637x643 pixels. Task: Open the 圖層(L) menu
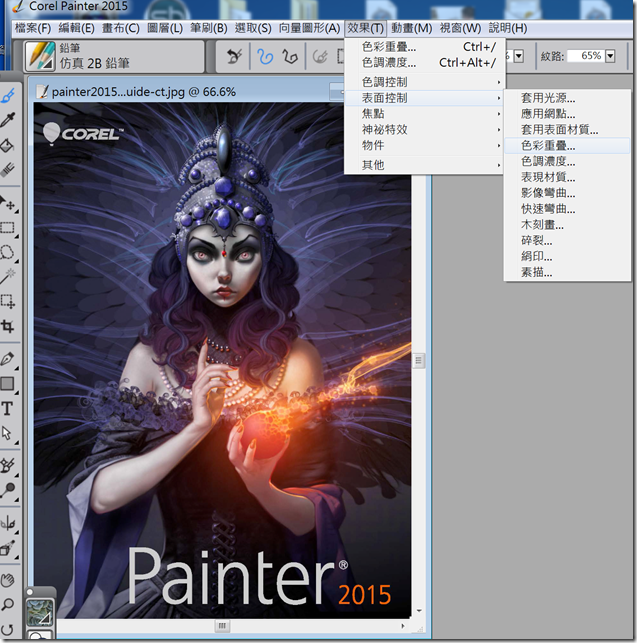tap(165, 28)
